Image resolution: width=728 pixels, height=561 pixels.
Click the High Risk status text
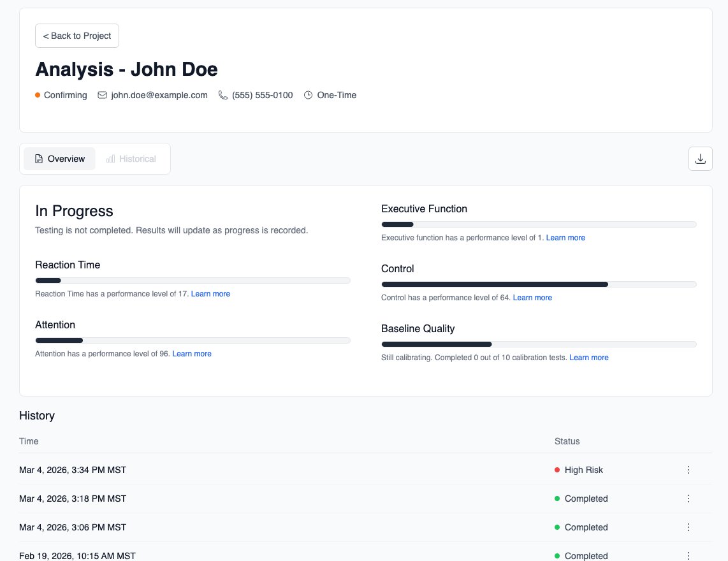click(583, 470)
